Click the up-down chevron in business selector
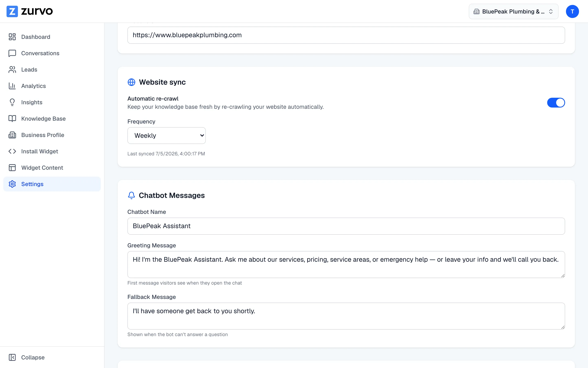This screenshot has width=588, height=368. tap(551, 11)
